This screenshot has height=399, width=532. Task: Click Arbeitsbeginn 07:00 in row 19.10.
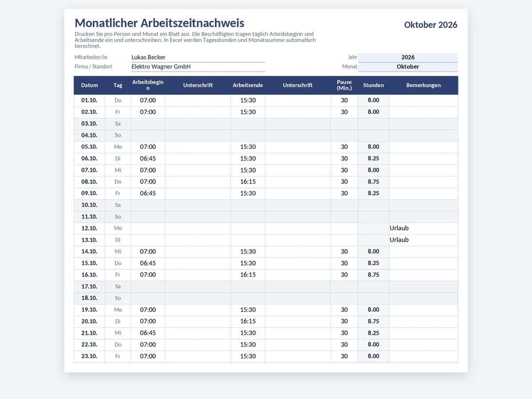(148, 310)
